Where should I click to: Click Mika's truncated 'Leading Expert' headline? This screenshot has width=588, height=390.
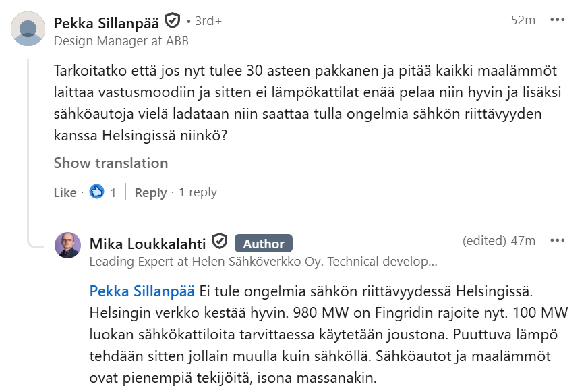pyautogui.click(x=263, y=261)
